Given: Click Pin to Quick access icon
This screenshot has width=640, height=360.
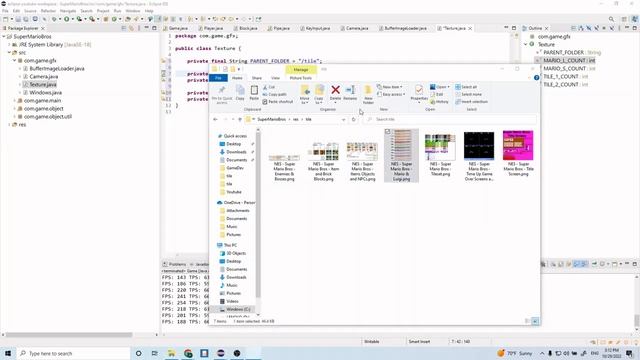Looking at the screenshot, I should (222, 94).
